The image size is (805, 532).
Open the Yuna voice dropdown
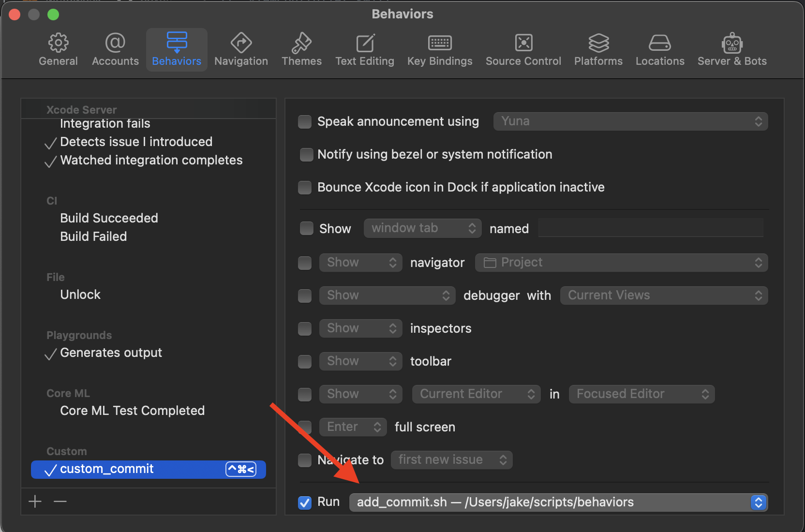tap(630, 121)
